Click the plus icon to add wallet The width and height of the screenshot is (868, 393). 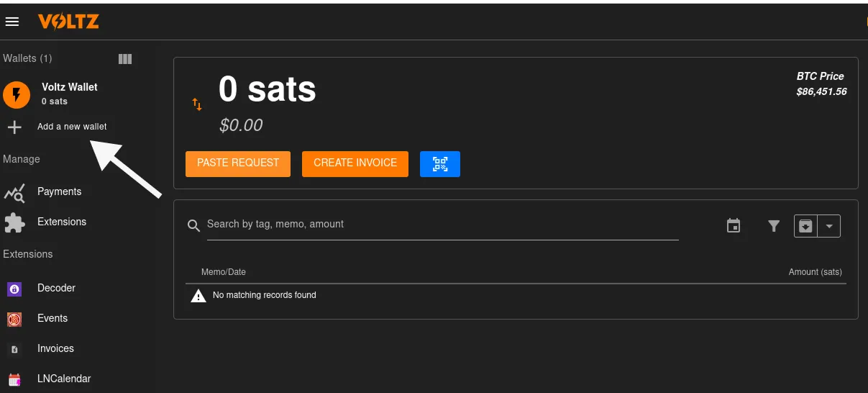pos(14,127)
